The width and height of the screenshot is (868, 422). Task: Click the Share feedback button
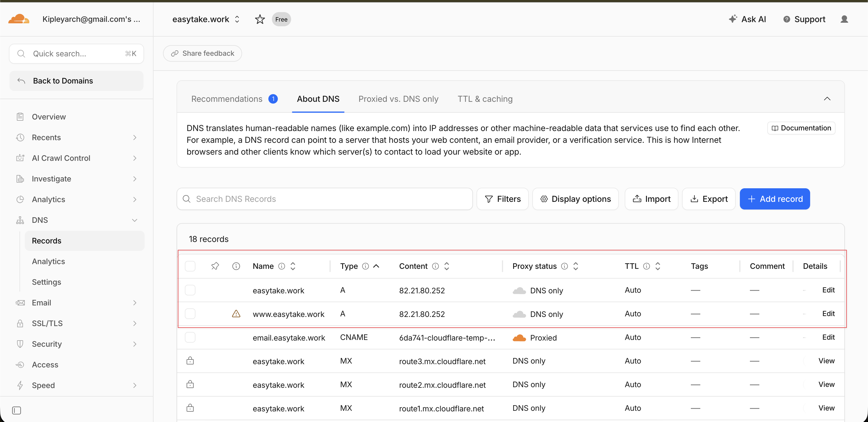pos(203,53)
